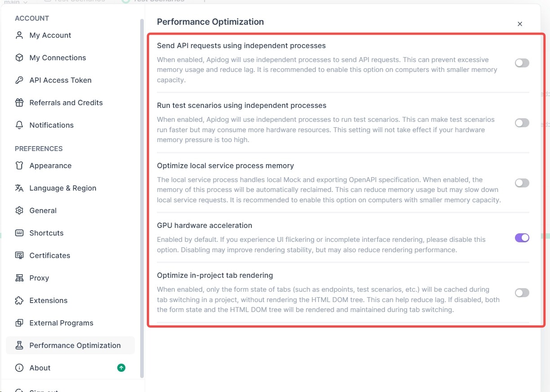Screen dimensions: 550x392
Task: Click the green update badge beside About
Action: [x=121, y=368]
